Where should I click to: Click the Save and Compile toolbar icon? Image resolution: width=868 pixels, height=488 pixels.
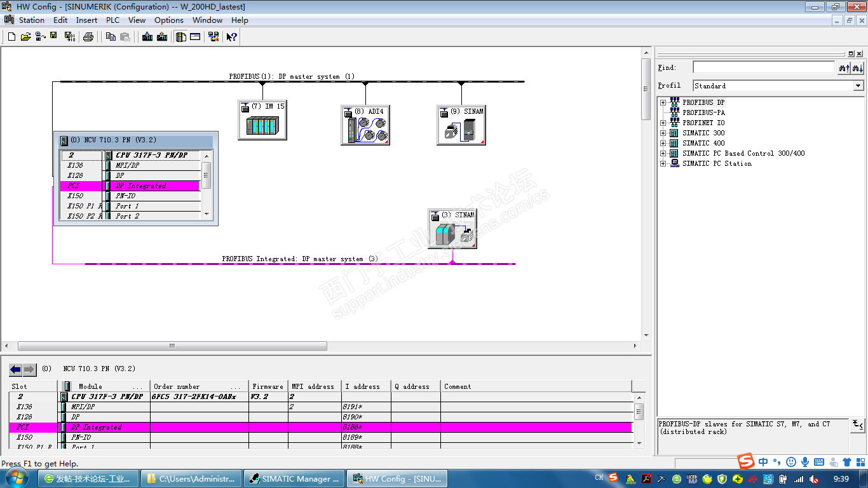(69, 37)
